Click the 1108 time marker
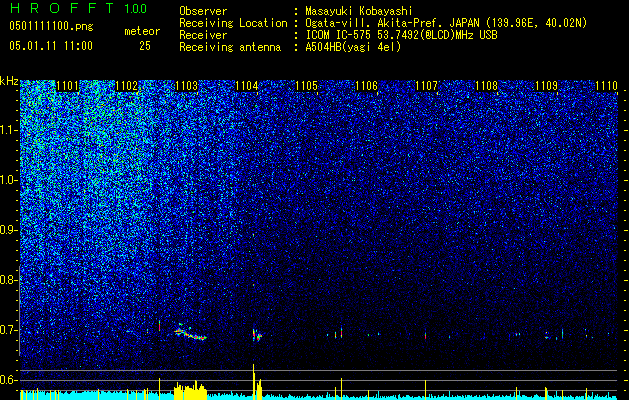Screen dimensions: 629x400 (x=487, y=86)
